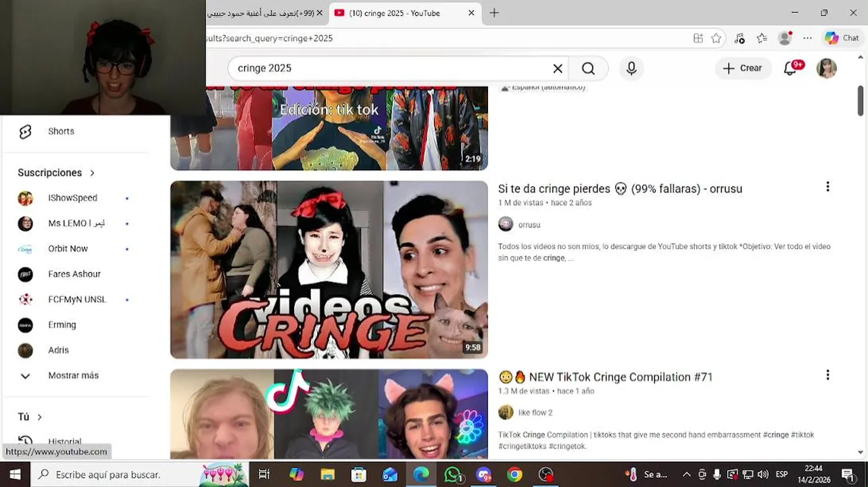Show hidden system tray icons
The width and height of the screenshot is (868, 487).
point(687,474)
